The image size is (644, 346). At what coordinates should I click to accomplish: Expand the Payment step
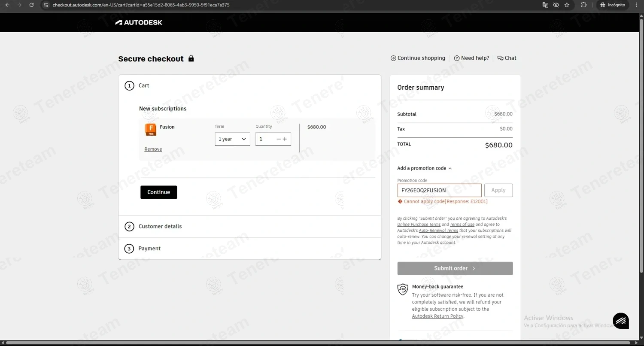149,249
